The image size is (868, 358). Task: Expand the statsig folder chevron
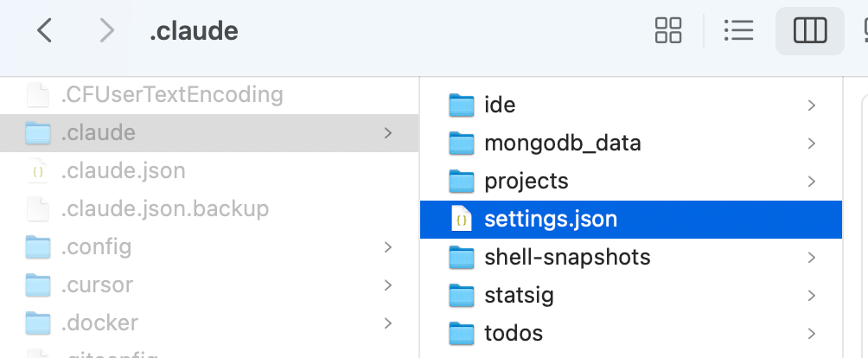pyautogui.click(x=811, y=296)
